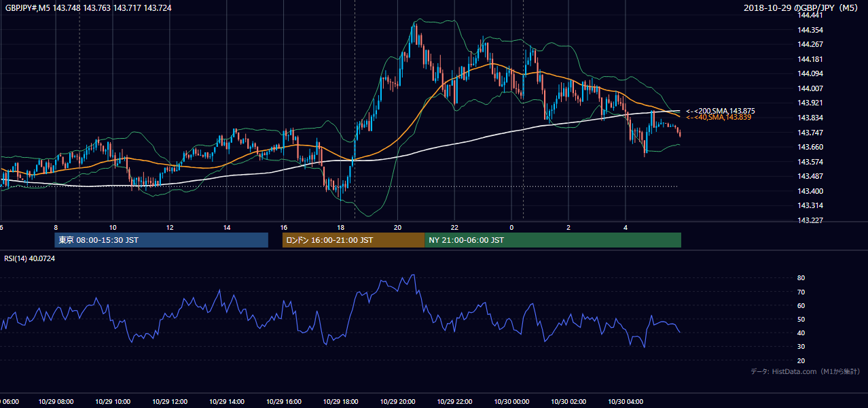Click the hour 22 tick on price chart

pos(455,227)
